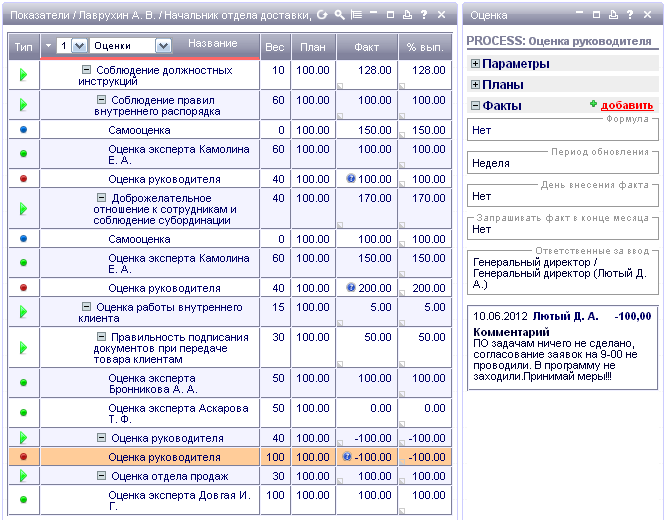The width and height of the screenshot is (666, 520).
Task: Click blue dot in first Самооценка row
Action: 23,130
